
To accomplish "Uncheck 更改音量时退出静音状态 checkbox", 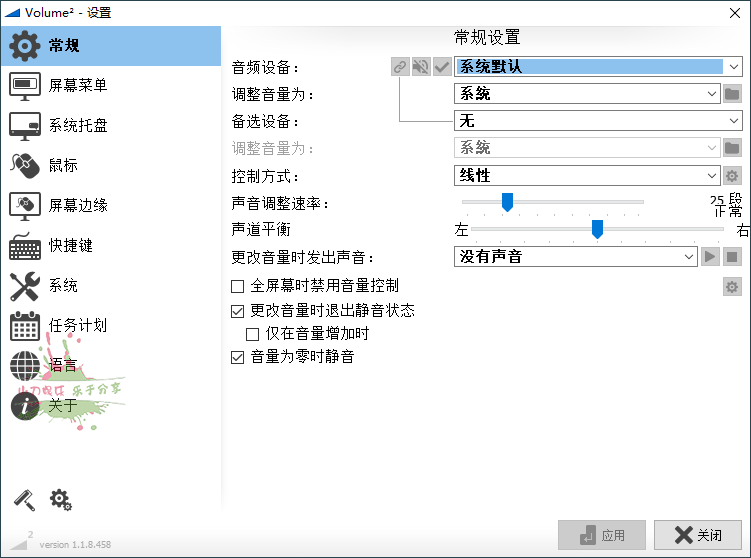I will pos(238,311).
